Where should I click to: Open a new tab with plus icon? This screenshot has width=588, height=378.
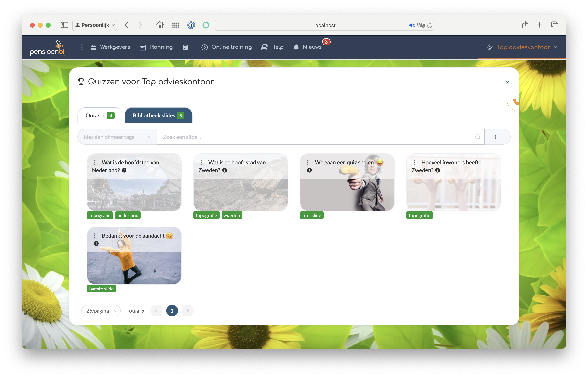(540, 25)
